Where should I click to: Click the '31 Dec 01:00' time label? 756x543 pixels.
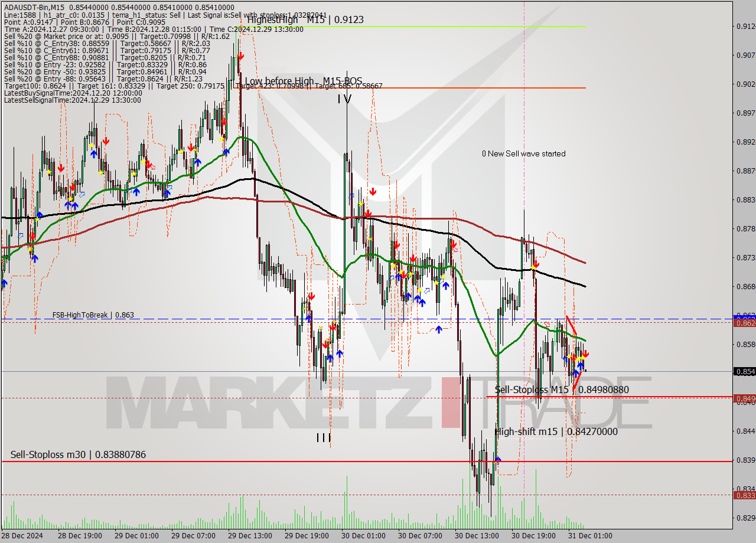coord(590,536)
